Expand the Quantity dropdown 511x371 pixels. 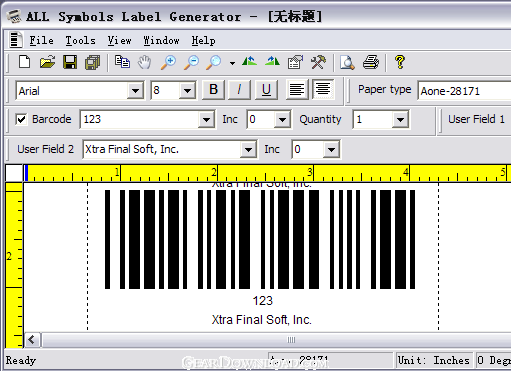(400, 119)
